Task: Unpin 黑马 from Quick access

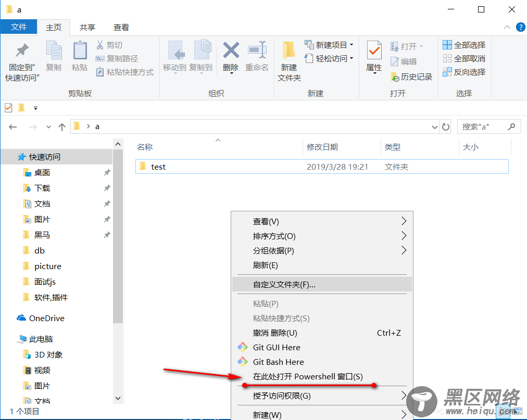Action: click(x=107, y=235)
